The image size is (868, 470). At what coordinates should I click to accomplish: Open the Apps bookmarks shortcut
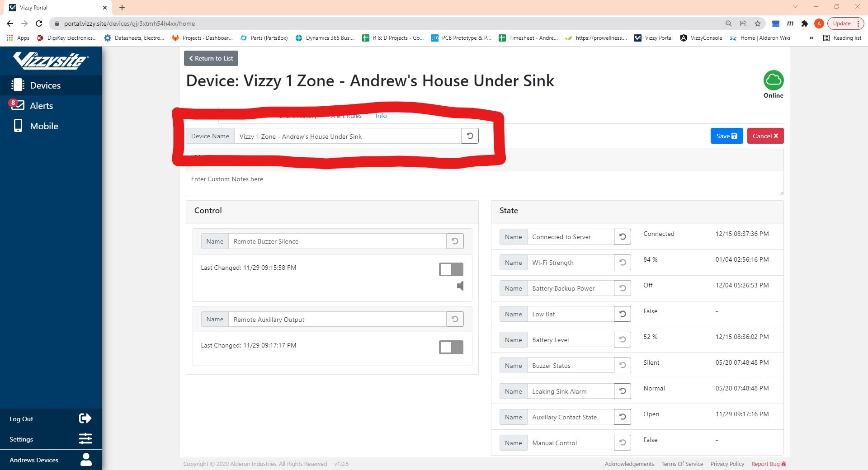pyautogui.click(x=18, y=38)
